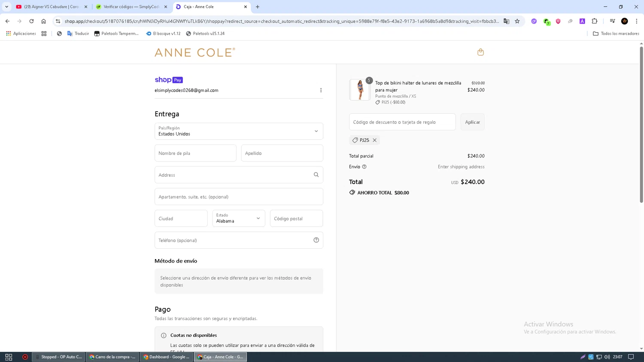Open the shopping bag cart icon
This screenshot has width=644, height=362.
(x=480, y=52)
